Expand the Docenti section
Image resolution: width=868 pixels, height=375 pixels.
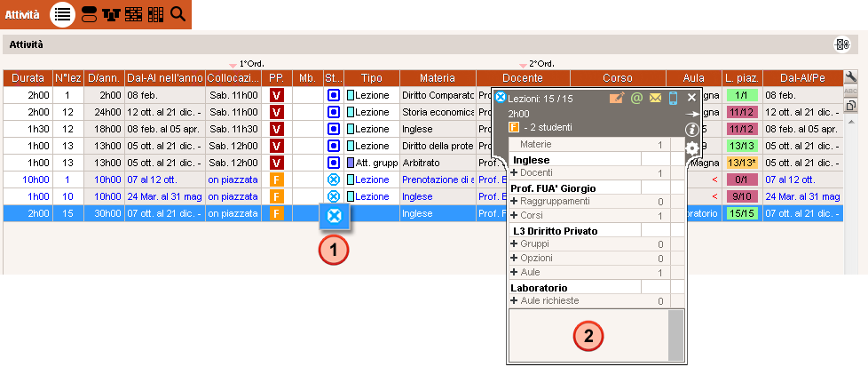515,172
